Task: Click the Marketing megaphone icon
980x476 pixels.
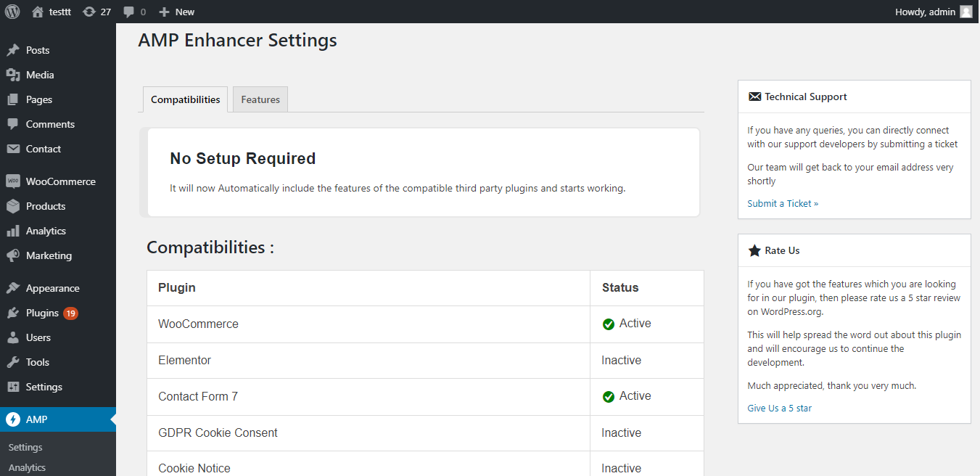Action: [x=13, y=255]
